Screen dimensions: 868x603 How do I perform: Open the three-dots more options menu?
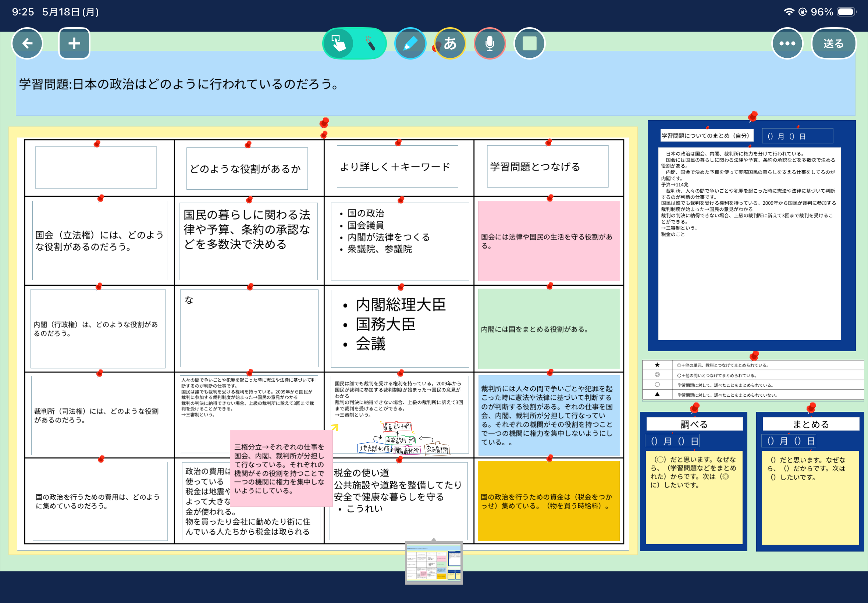[x=787, y=43]
